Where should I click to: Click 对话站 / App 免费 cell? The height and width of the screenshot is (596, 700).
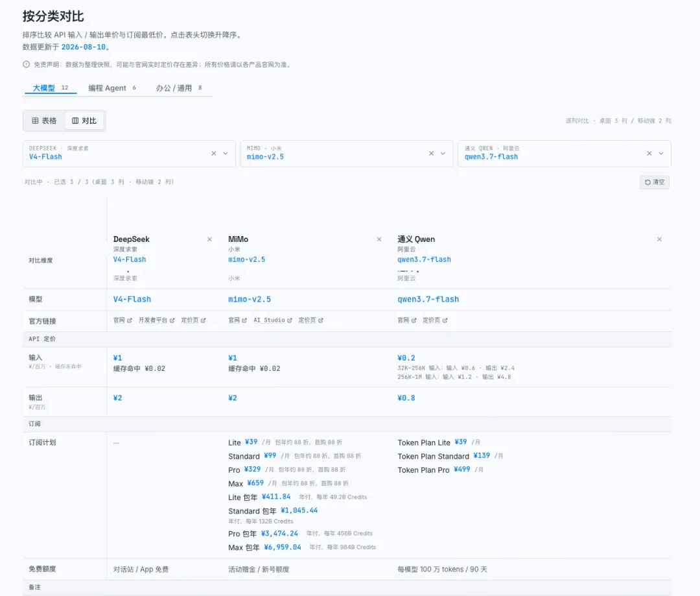click(141, 569)
